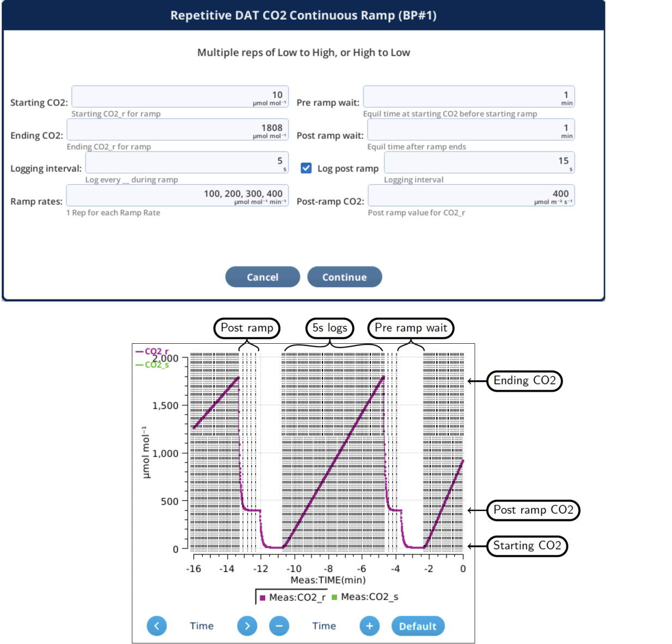Click helper text Ending CO2_r for ramp

pos(109,147)
